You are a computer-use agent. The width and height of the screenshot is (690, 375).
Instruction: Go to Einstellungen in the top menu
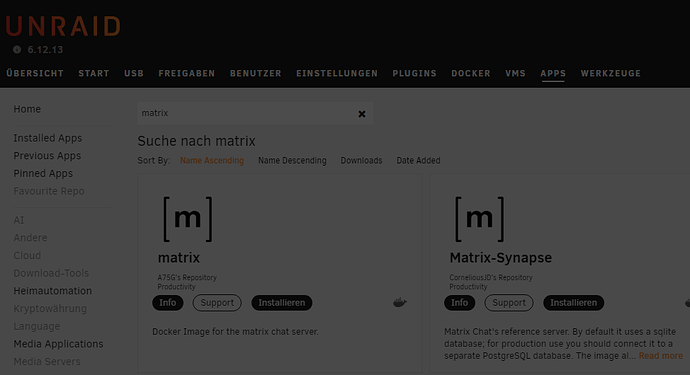[x=337, y=74]
